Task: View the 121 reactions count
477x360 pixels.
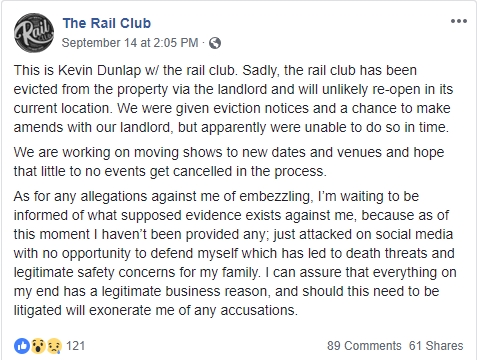Action: tap(75, 346)
